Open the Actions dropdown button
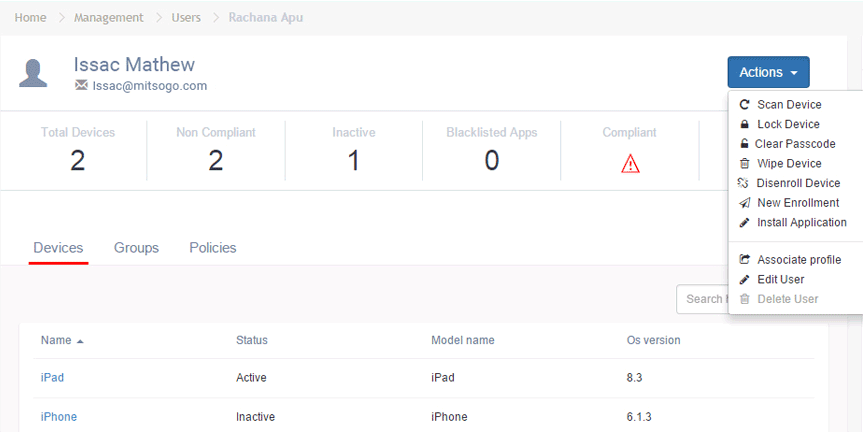 coord(768,72)
